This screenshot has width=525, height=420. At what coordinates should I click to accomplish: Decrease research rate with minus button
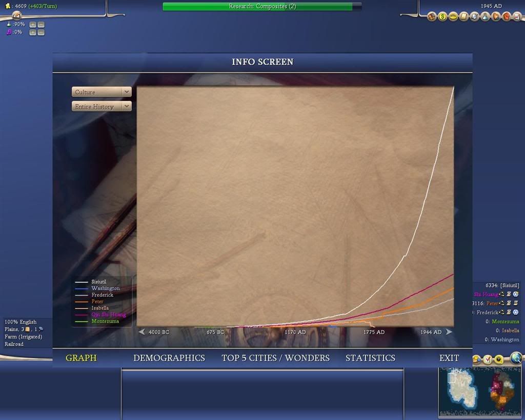[41, 25]
